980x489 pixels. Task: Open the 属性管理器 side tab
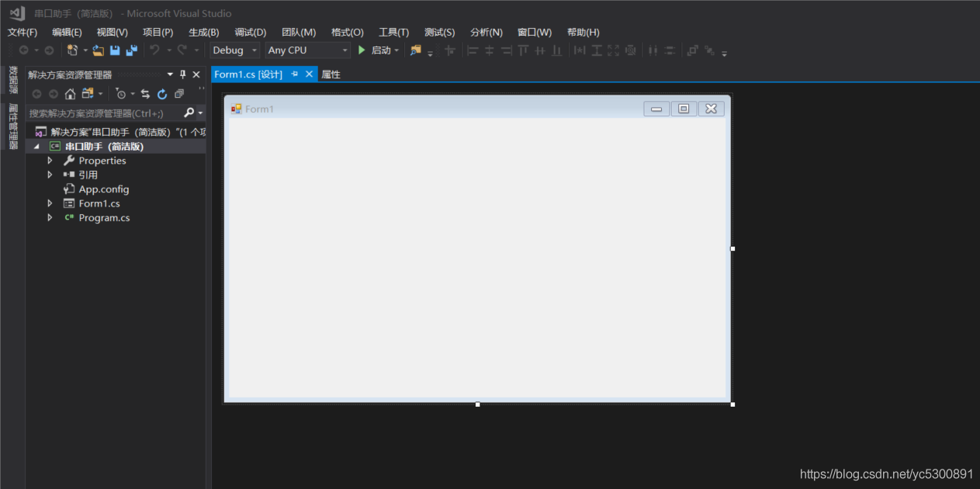pos(12,127)
